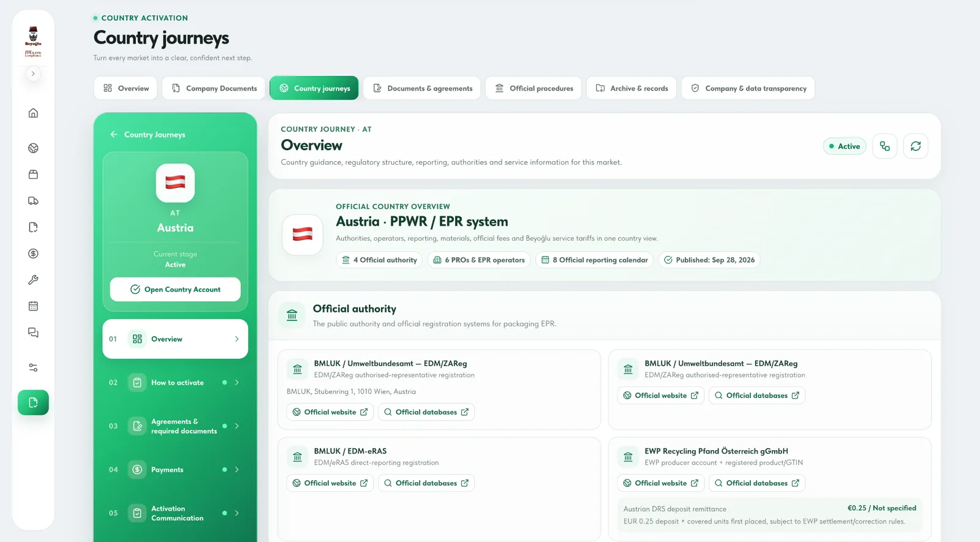
Task: Click the globe icon in the left sidebar
Action: coord(33,148)
